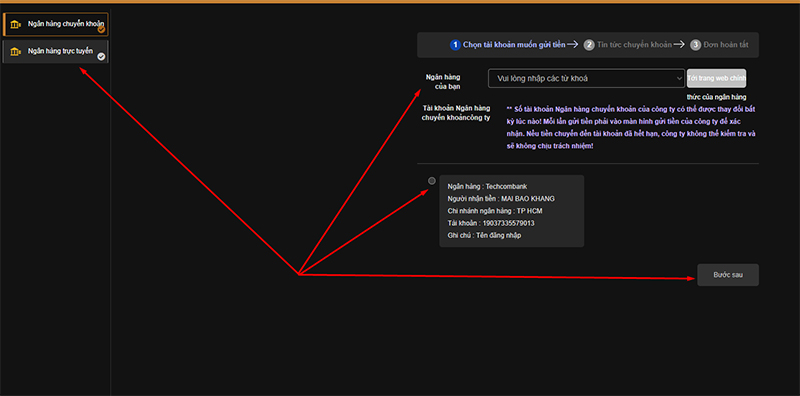Click the grey step 2 circle
This screenshot has width=800, height=396.
[x=589, y=45]
